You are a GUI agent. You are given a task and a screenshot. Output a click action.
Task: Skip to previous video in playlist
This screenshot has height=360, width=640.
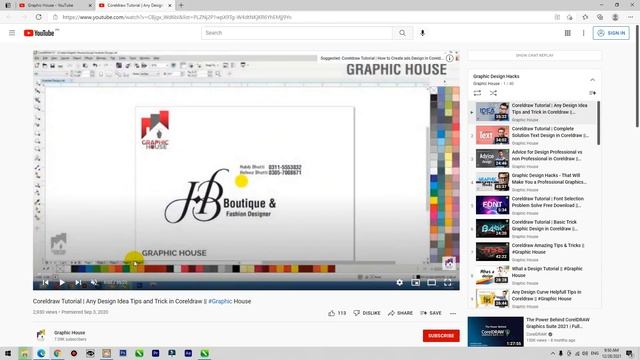[45, 282]
